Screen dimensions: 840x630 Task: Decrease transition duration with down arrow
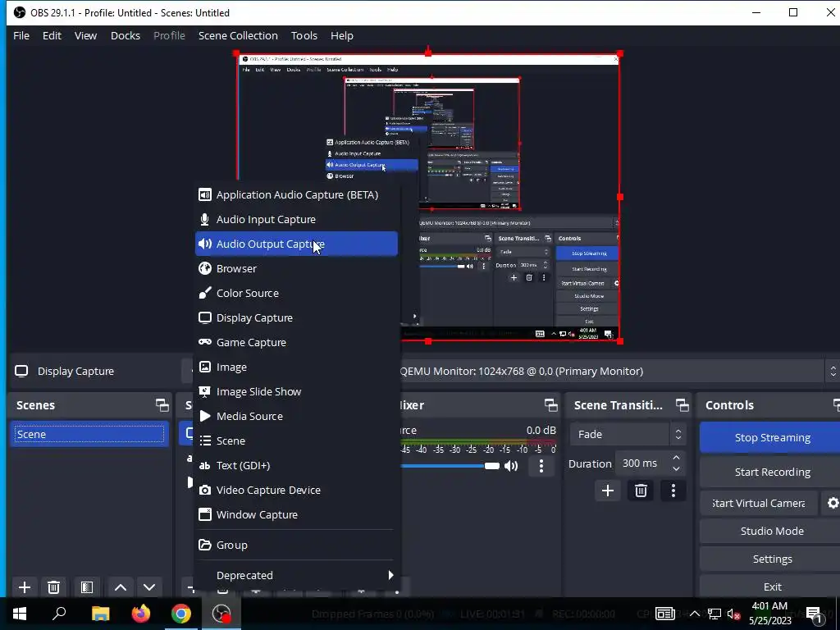point(676,469)
